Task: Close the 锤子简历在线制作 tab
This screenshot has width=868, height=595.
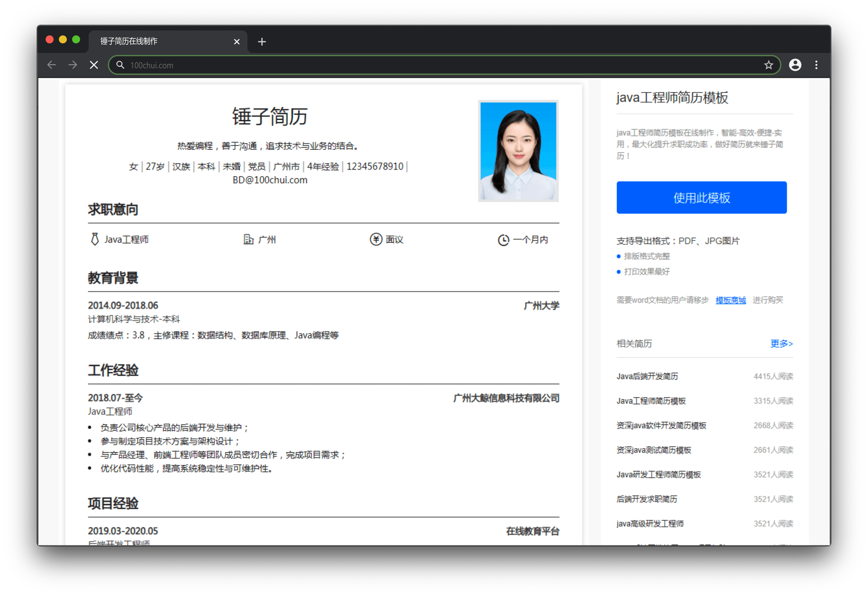Action: pyautogui.click(x=237, y=41)
